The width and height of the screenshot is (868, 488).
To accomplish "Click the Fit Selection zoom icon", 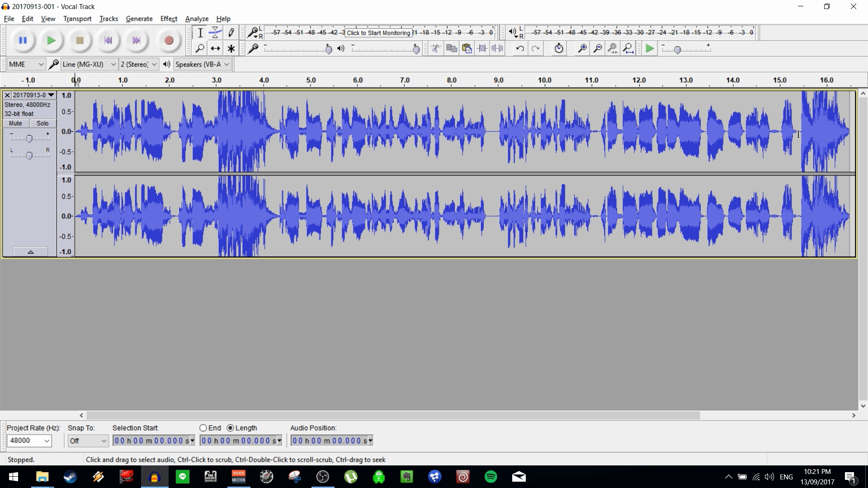I will coord(613,48).
